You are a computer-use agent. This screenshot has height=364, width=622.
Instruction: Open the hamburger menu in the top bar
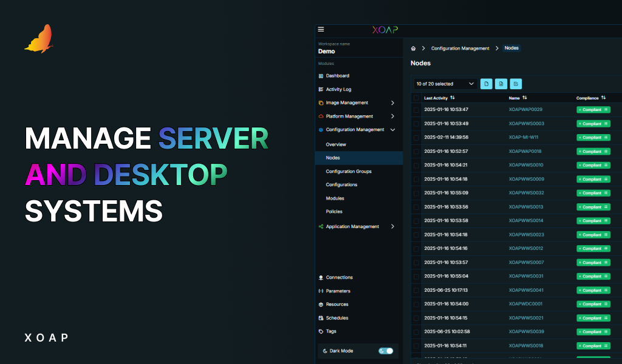pyautogui.click(x=321, y=29)
